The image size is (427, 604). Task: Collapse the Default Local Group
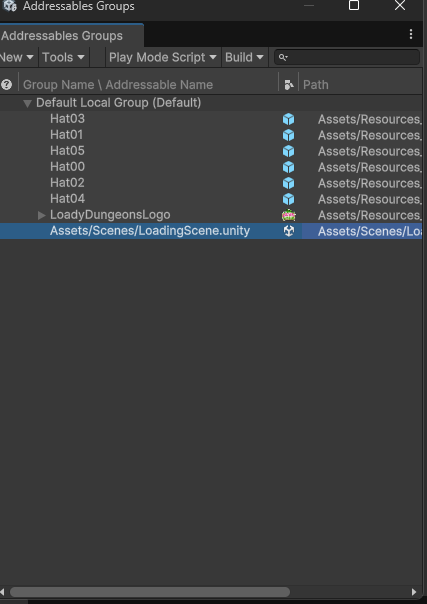(27, 103)
